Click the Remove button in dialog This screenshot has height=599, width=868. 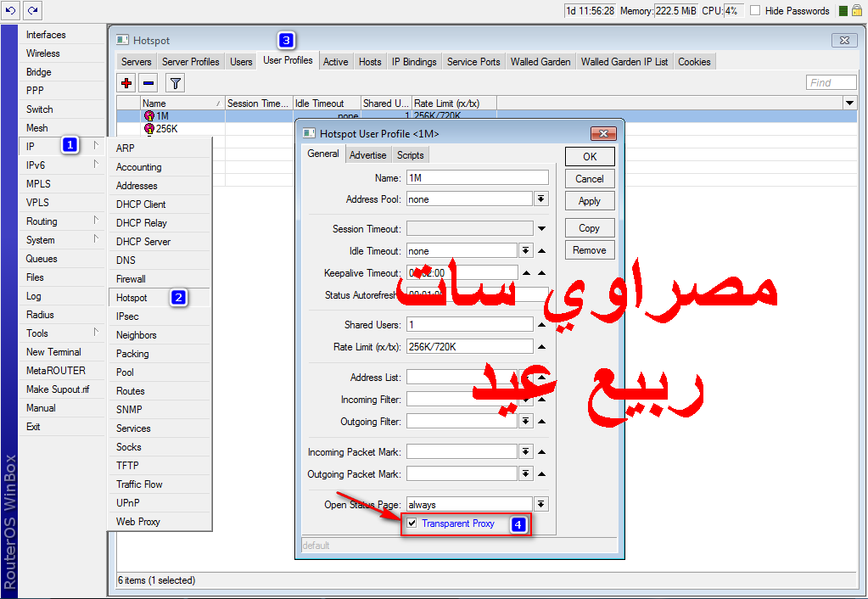[x=590, y=250]
